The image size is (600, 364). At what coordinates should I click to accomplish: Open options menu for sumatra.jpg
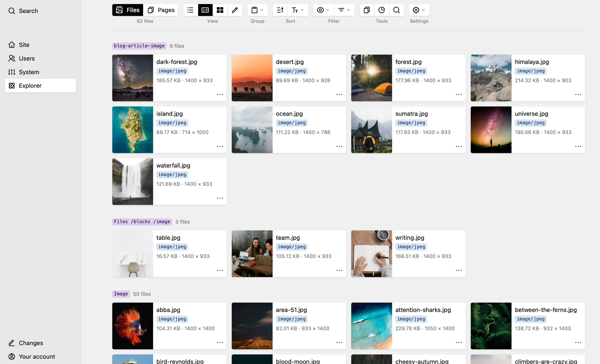(x=459, y=146)
